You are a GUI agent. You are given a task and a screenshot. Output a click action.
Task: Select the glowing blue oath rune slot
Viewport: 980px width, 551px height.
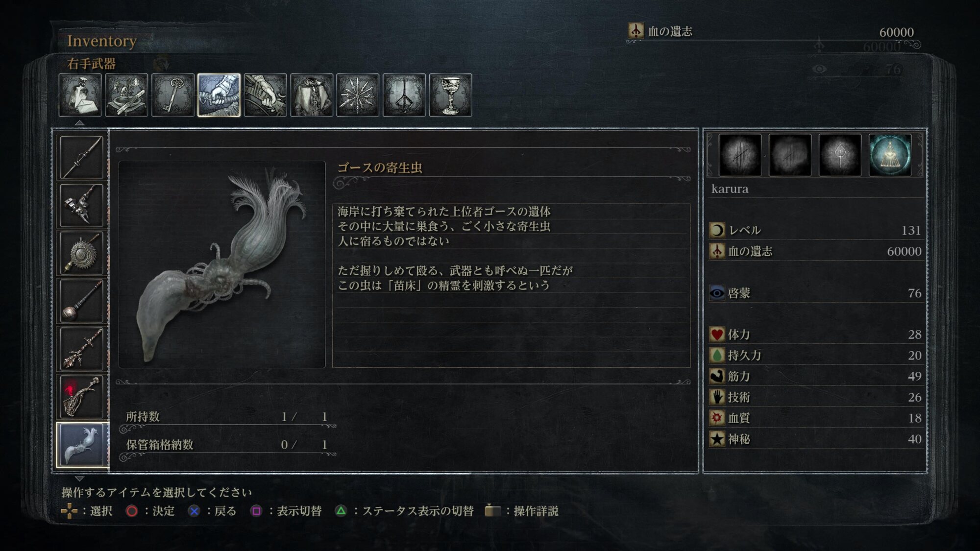coord(890,155)
